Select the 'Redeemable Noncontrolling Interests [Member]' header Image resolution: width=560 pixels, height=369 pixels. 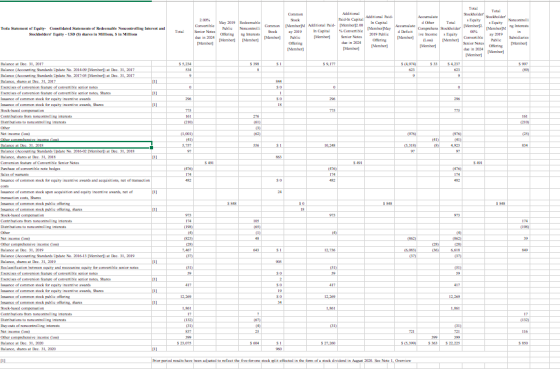(250, 31)
